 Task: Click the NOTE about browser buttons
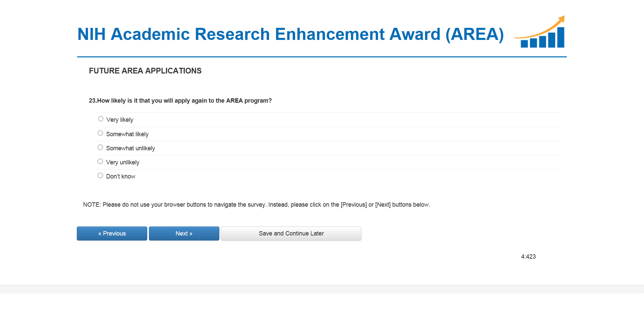pos(256,205)
